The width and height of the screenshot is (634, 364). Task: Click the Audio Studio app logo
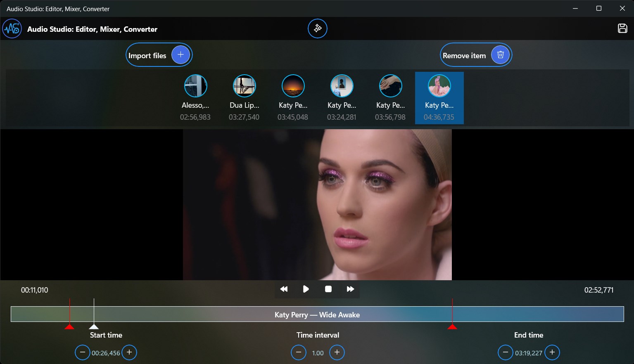coord(12,28)
